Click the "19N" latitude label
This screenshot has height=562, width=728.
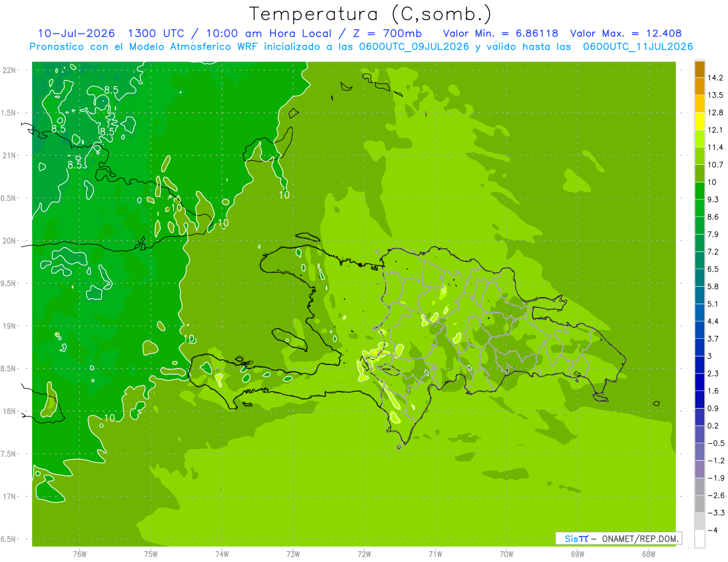(10, 326)
